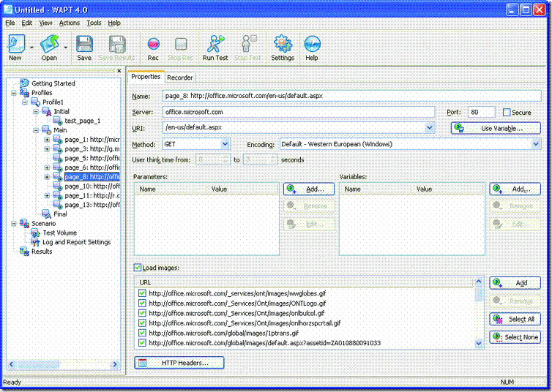Expand the page_11 tree node
The width and height of the screenshot is (552, 392).
pos(47,195)
